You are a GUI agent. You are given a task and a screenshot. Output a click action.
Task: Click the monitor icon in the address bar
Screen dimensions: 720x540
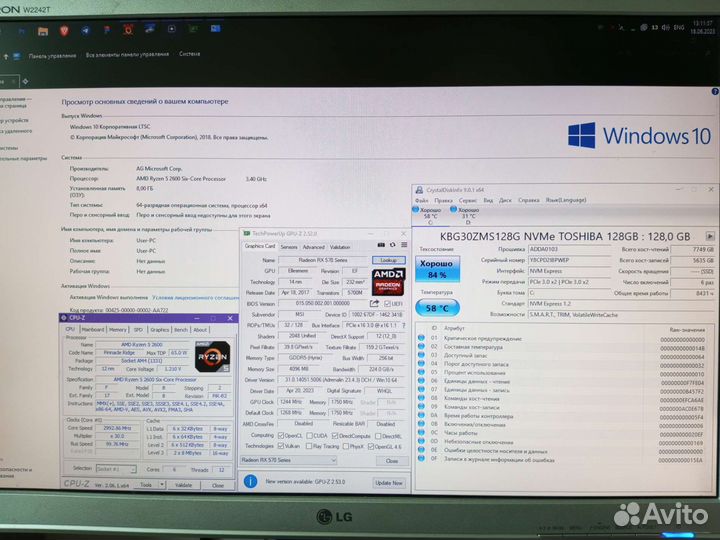click(17, 56)
